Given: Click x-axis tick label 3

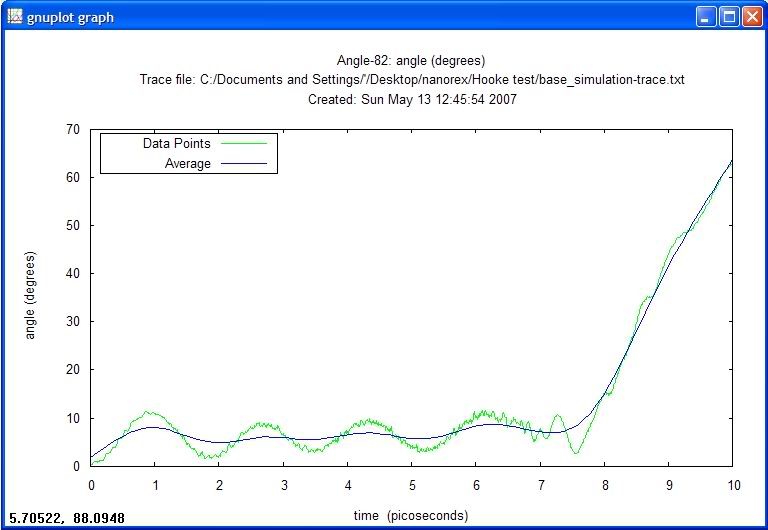Looking at the screenshot, I should coord(284,485).
